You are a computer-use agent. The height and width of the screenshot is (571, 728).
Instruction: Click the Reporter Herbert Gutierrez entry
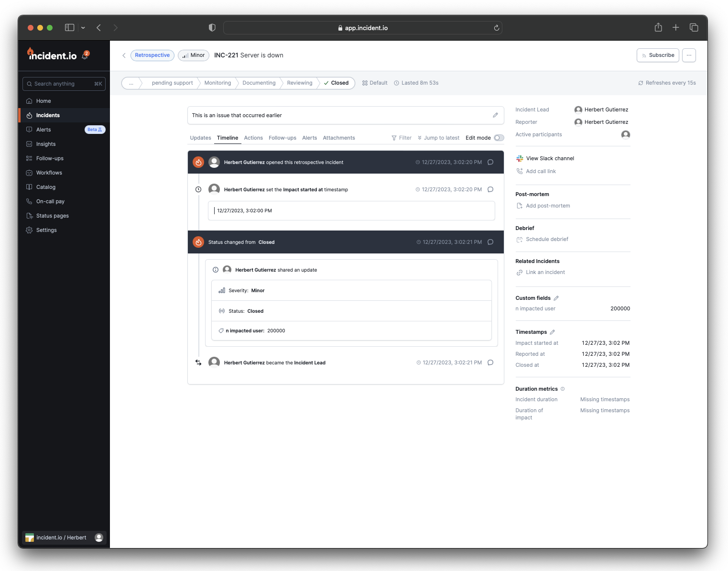click(x=601, y=122)
